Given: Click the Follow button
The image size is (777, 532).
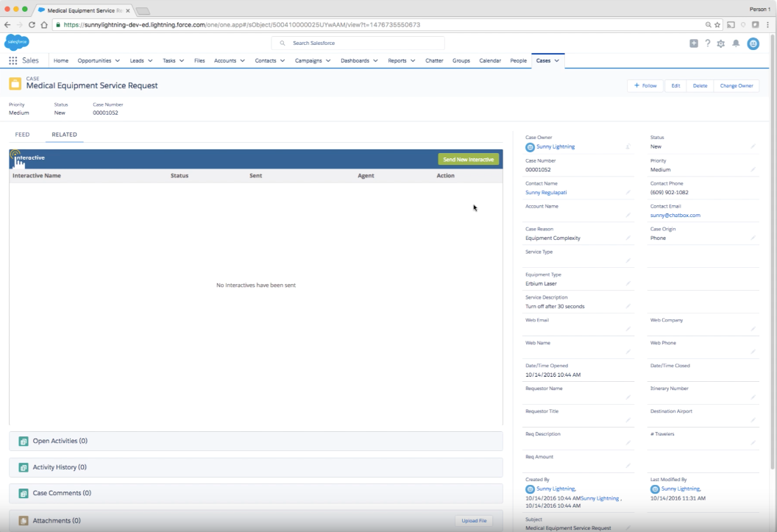Looking at the screenshot, I should click(x=645, y=85).
